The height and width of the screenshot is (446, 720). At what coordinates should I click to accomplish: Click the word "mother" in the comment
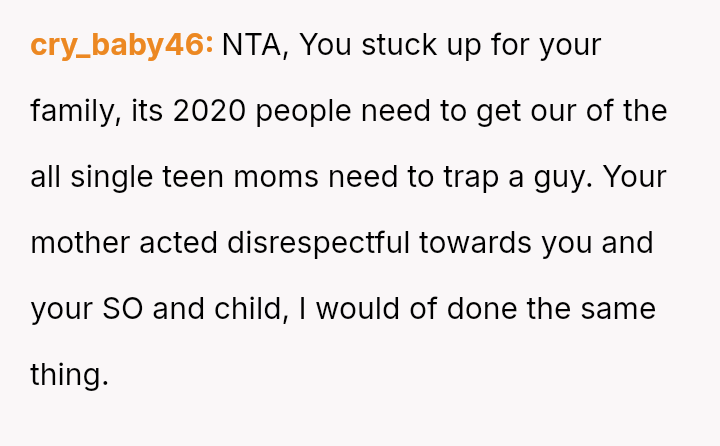pos(76,243)
